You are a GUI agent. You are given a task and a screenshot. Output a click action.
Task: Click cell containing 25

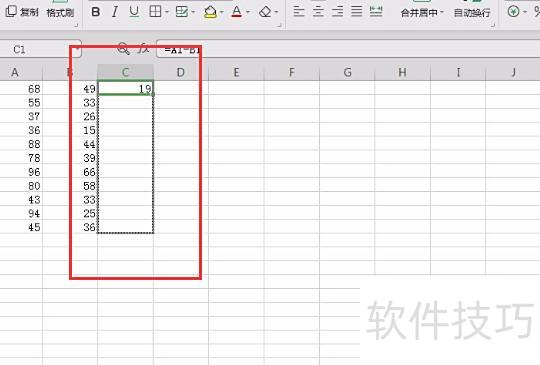coord(70,213)
